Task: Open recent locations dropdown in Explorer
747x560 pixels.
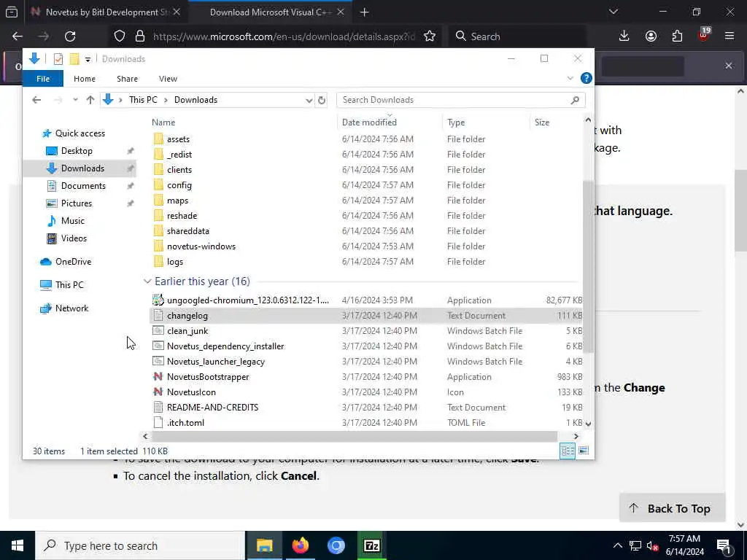Action: (x=75, y=100)
